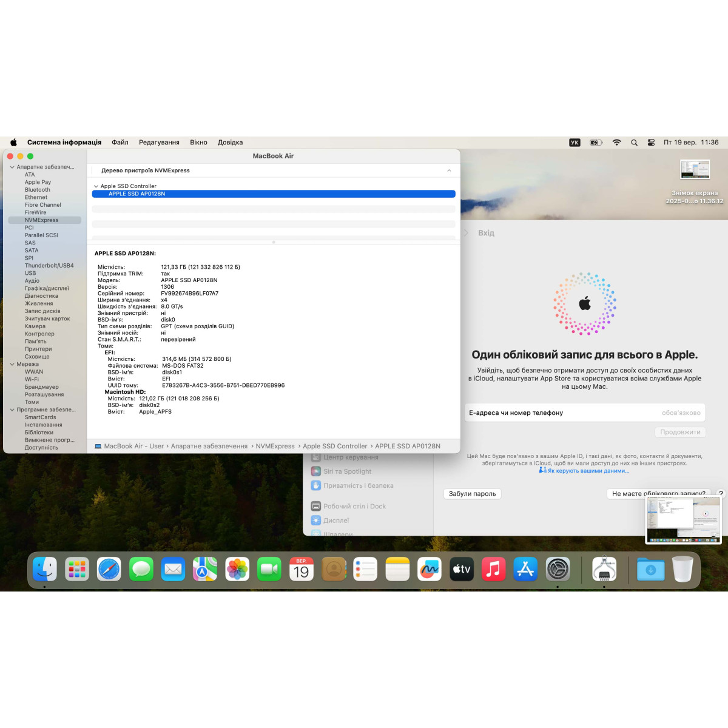Open the Downloads folder in the Dock
The width and height of the screenshot is (728, 728).
click(651, 569)
